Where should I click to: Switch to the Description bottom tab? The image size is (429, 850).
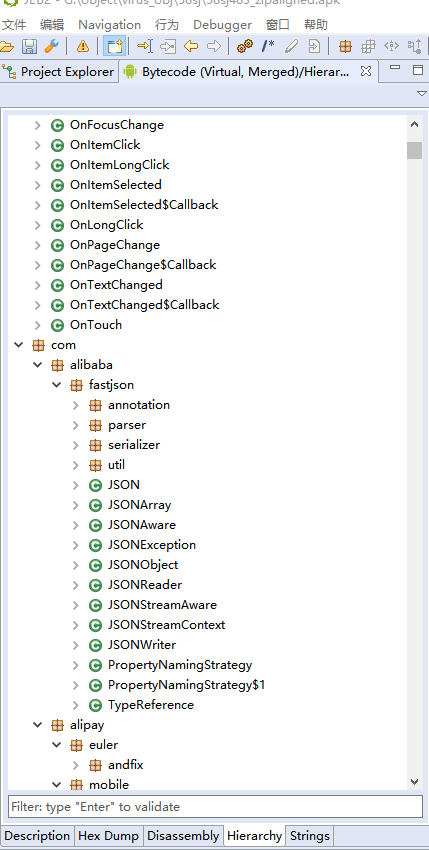pos(37,835)
